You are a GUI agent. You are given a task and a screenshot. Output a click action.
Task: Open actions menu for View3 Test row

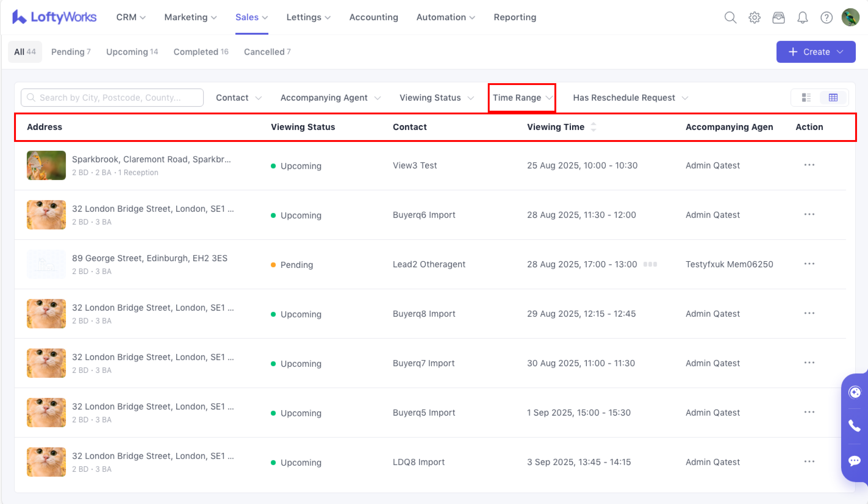click(809, 165)
